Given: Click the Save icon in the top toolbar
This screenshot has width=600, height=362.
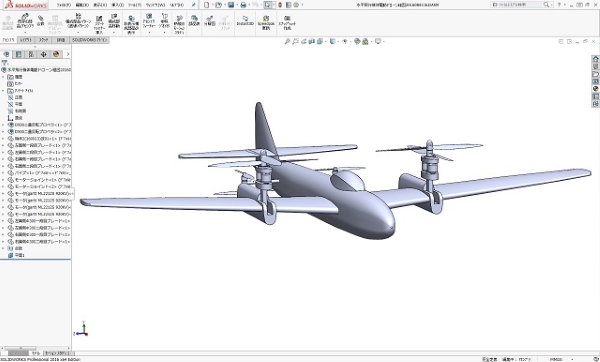Looking at the screenshot, I should [x=231, y=5].
